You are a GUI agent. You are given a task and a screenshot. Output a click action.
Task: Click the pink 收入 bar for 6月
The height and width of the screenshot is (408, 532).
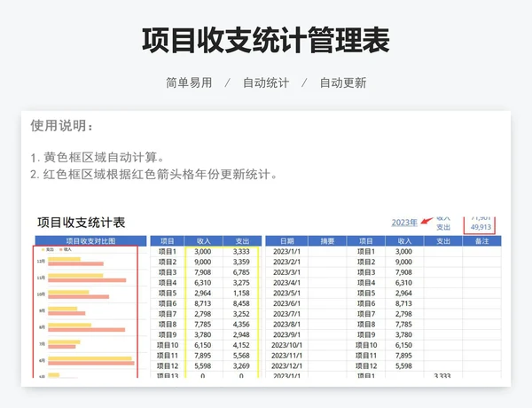(91, 363)
